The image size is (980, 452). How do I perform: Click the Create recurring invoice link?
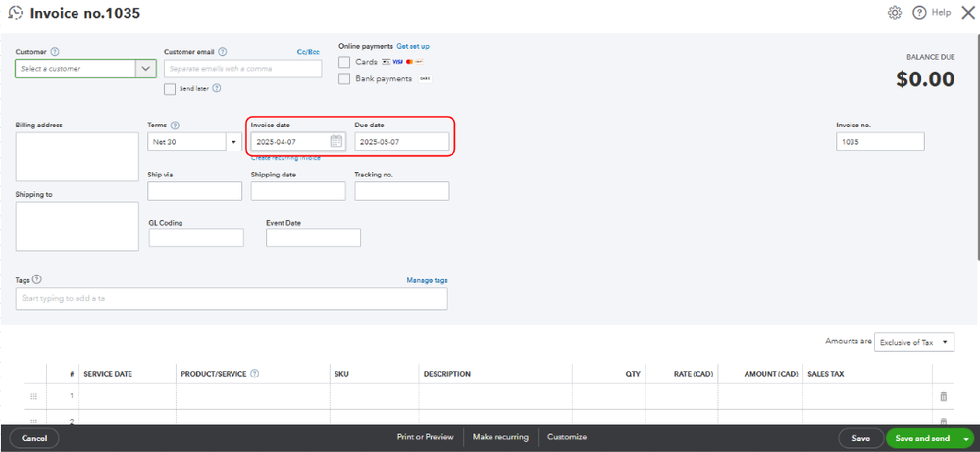click(285, 158)
